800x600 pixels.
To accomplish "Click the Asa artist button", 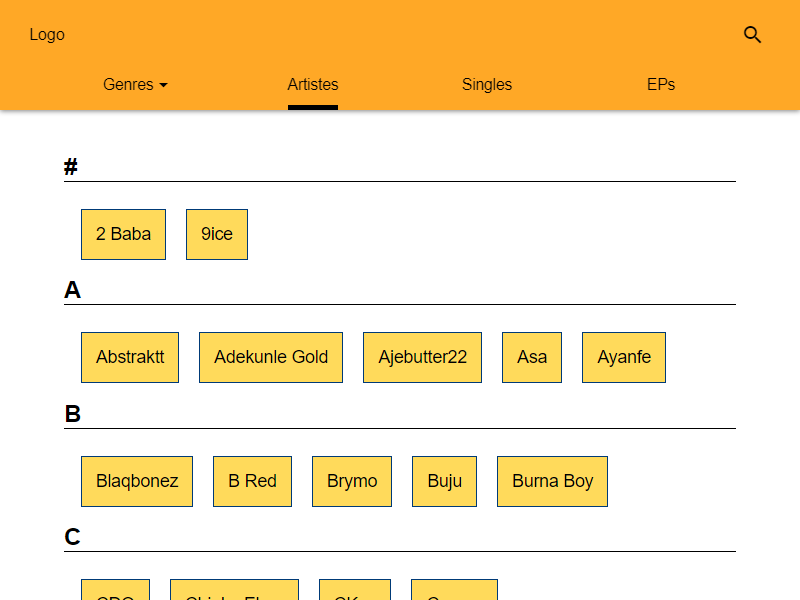I will click(x=532, y=357).
